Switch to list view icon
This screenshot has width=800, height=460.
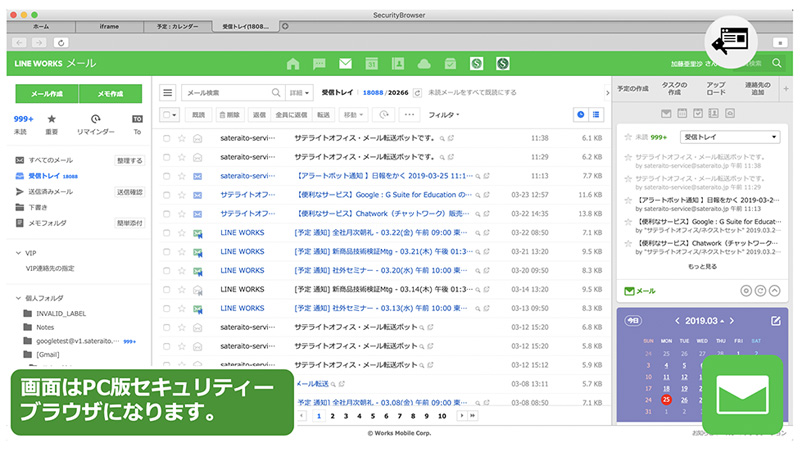pyautogui.click(x=596, y=115)
